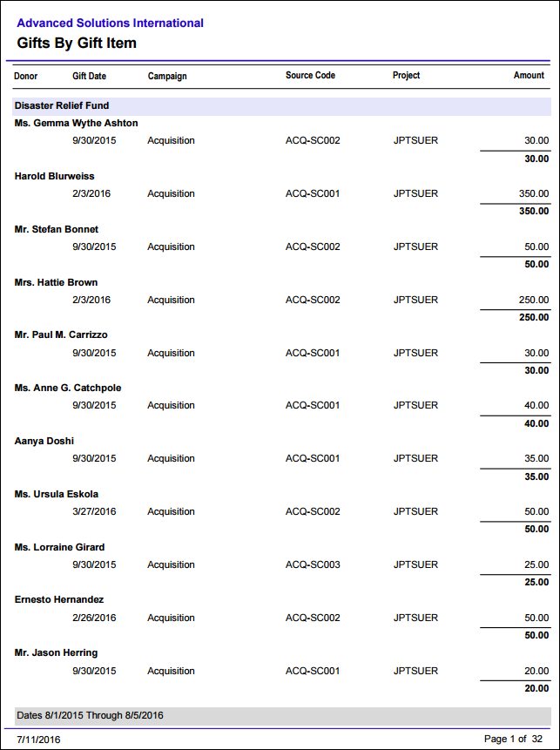Screen dimensions: 560x750
Task: Click donor name Harold Blurweiss
Action: 55,176
